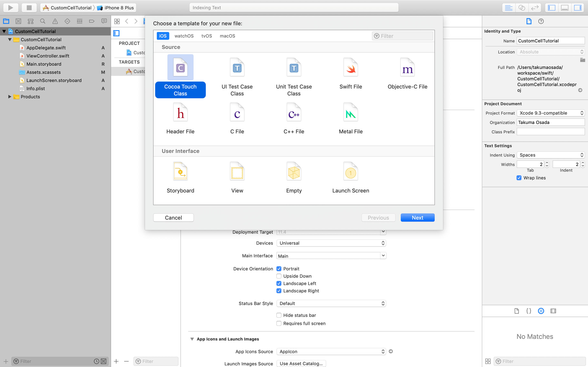Click the Cancel button
The image size is (588, 367).
pos(173,218)
